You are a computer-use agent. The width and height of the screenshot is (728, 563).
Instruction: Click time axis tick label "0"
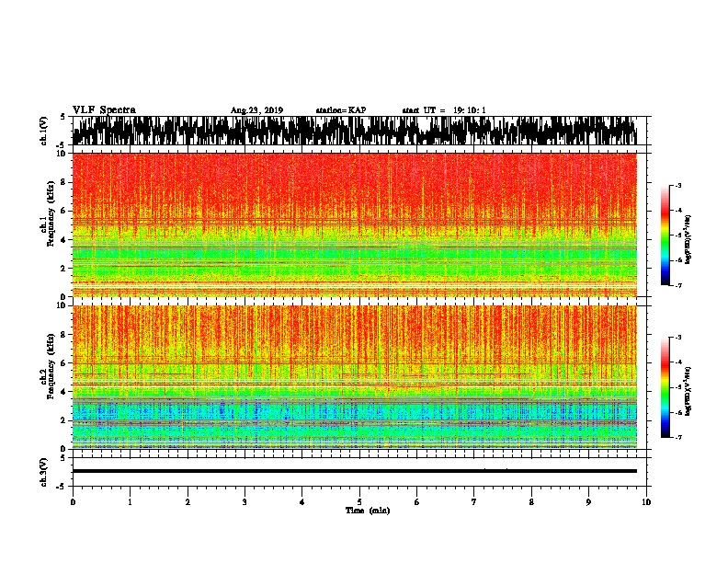pos(73,502)
